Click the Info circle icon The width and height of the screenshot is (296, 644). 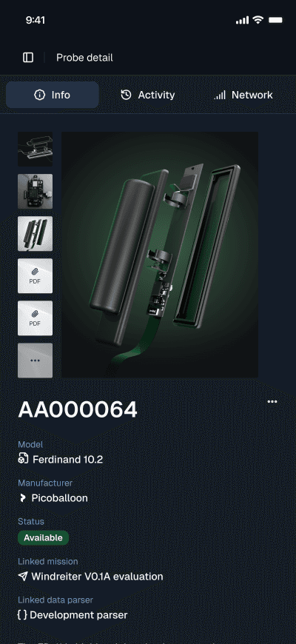[x=39, y=95]
